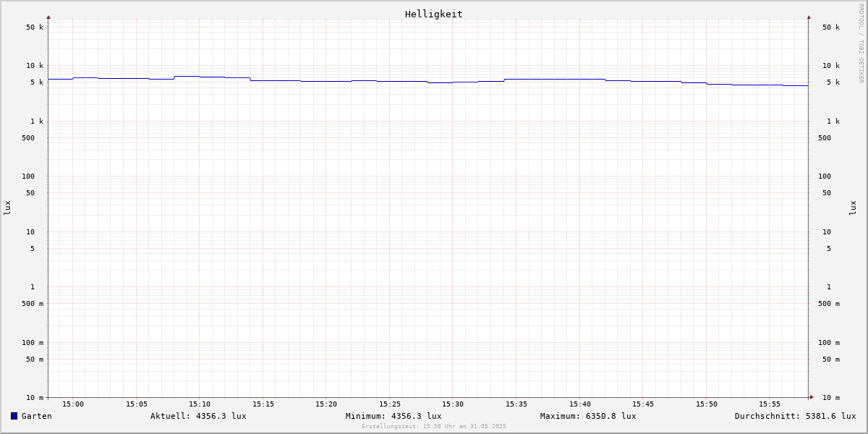Click the Helligkeit chart title

(434, 14)
